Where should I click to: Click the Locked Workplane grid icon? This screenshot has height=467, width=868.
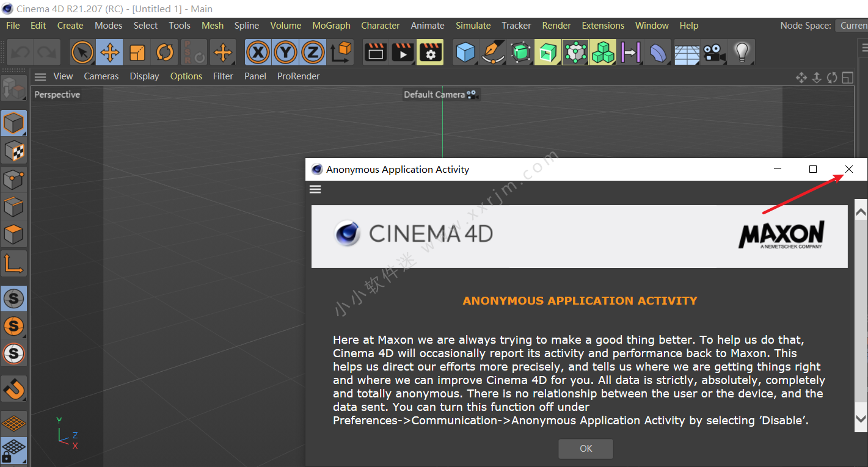pos(13,451)
